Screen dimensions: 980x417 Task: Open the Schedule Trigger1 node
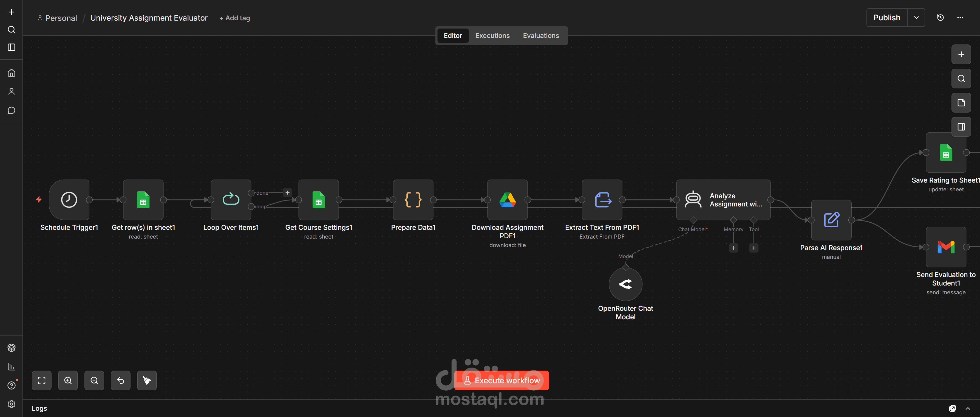coord(69,200)
